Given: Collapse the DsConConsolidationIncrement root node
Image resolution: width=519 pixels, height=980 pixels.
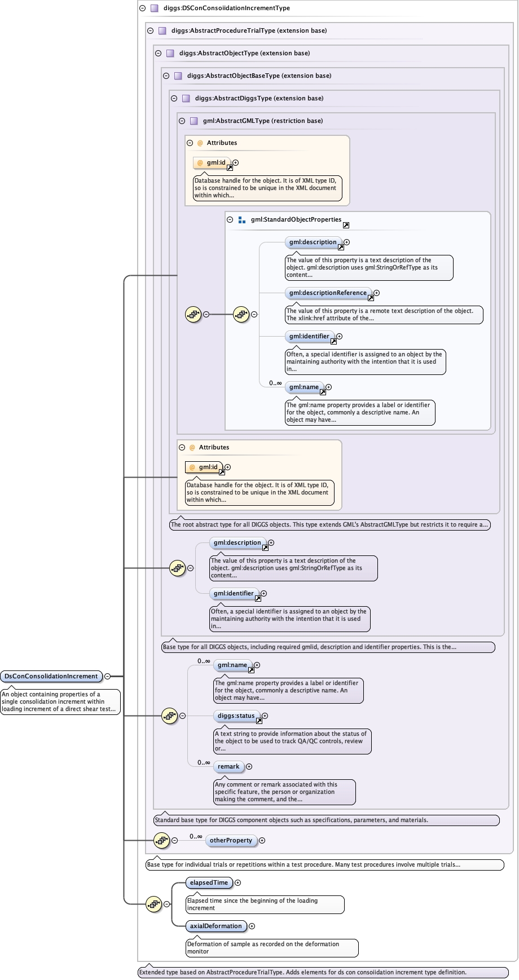Looking at the screenshot, I should pyautogui.click(x=107, y=676).
